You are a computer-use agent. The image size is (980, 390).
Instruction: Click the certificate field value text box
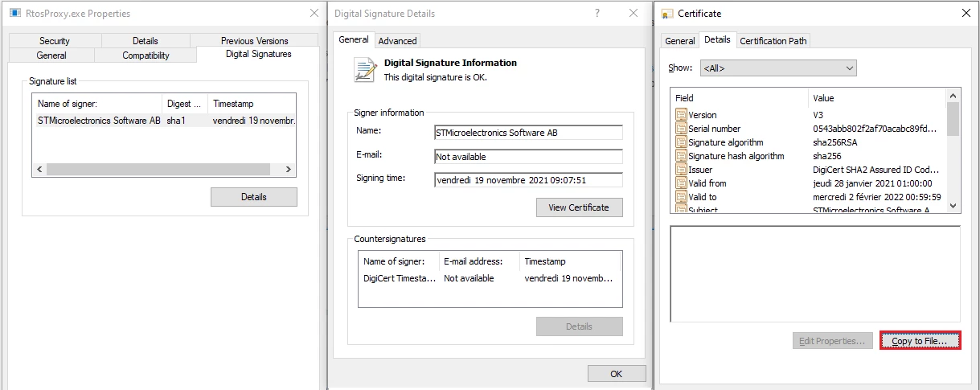(815, 274)
